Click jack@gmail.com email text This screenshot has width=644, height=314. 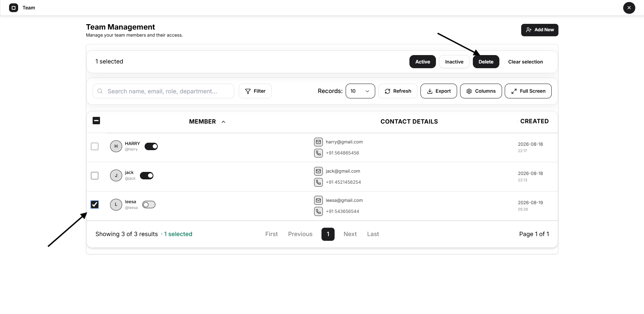(343, 171)
